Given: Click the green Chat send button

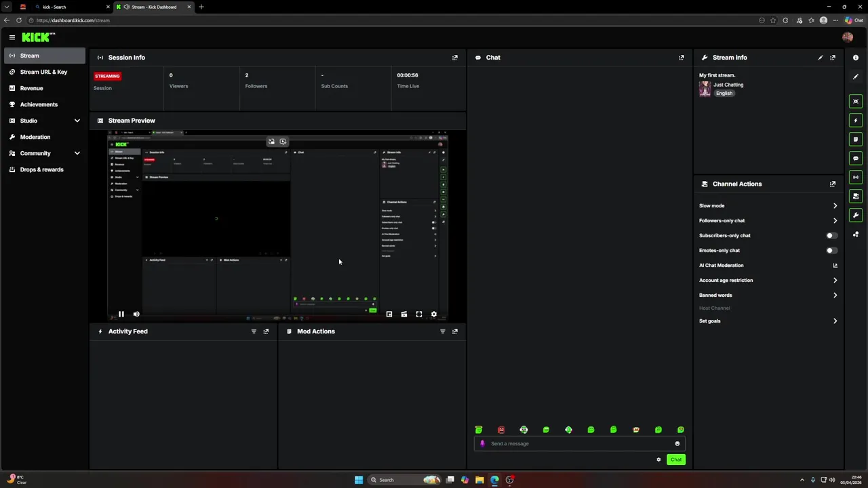Looking at the screenshot, I should point(676,460).
